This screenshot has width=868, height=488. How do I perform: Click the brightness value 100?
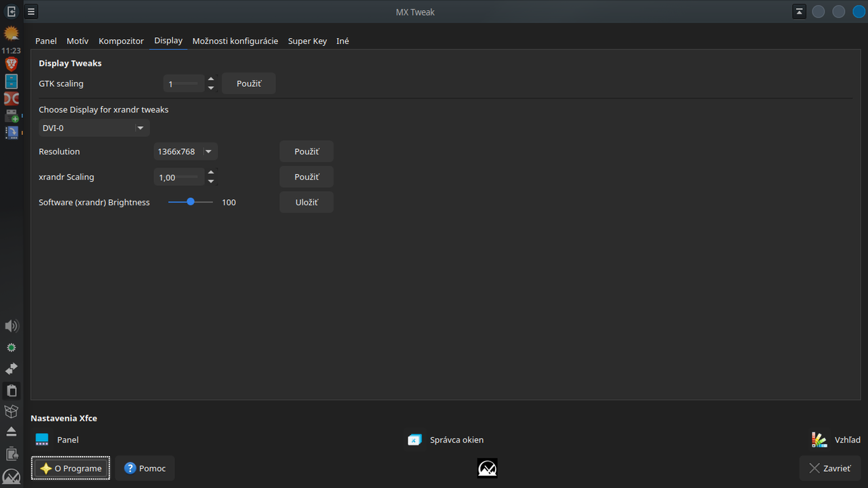tap(229, 203)
